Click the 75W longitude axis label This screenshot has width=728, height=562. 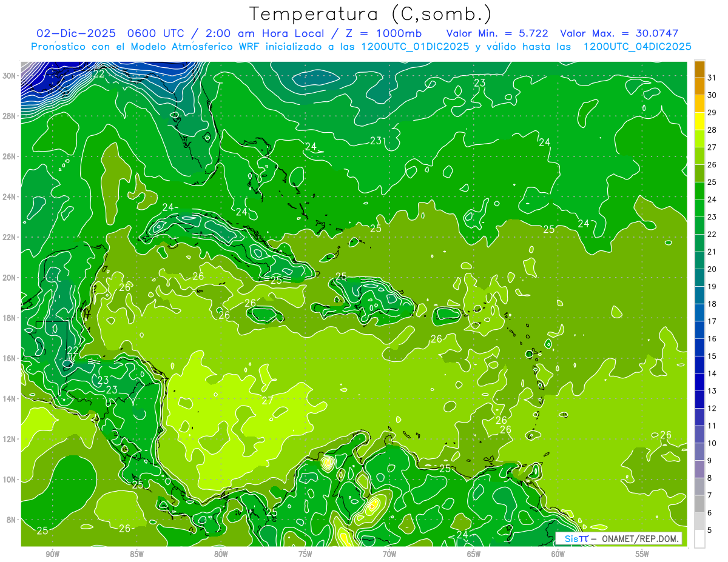pyautogui.click(x=305, y=554)
